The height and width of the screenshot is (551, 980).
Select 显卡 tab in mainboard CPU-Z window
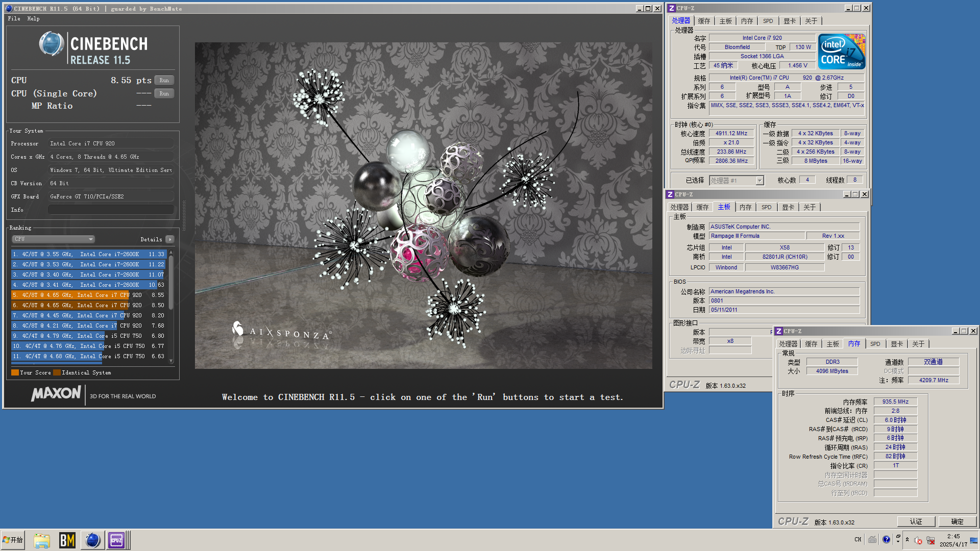tap(788, 207)
